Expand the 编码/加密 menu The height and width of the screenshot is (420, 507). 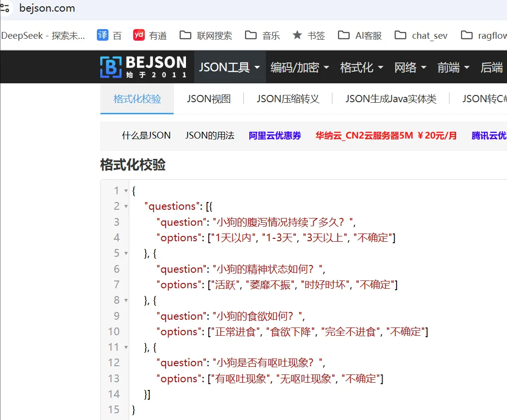pos(300,67)
